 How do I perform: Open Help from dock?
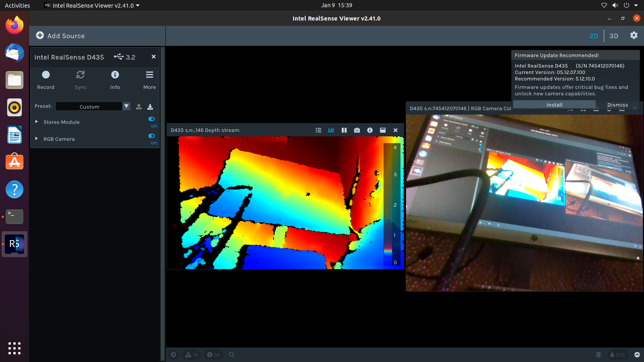14,189
